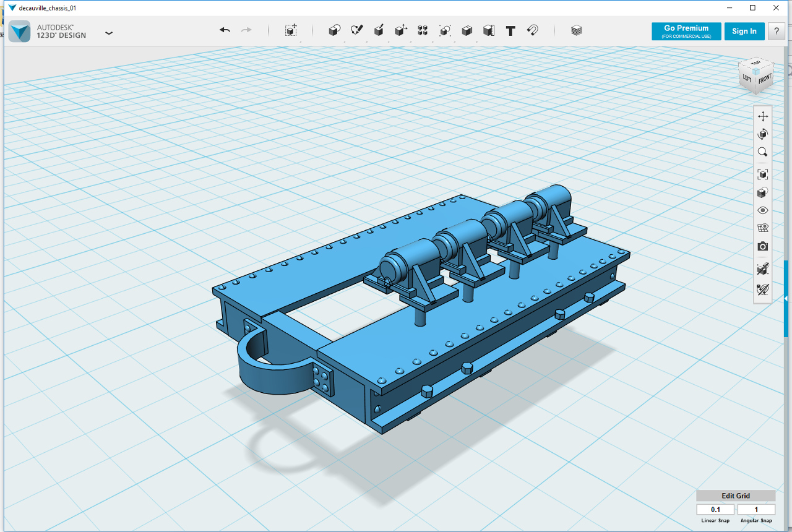Toggle the snap-off cube icon

[x=763, y=269]
